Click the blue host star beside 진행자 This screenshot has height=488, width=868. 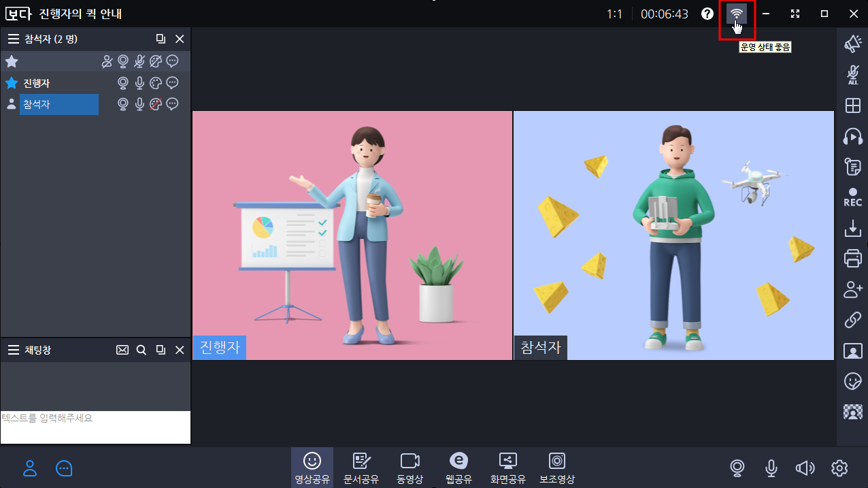(x=12, y=83)
